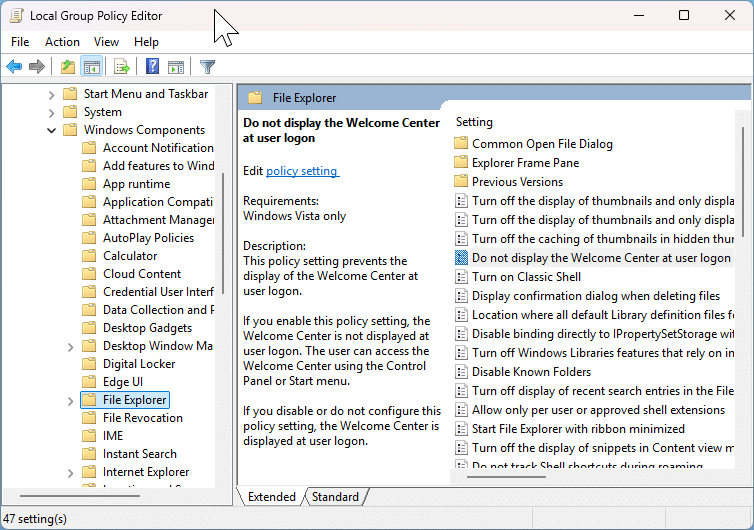Switch to the Standard tab
The image size is (754, 530).
click(335, 497)
